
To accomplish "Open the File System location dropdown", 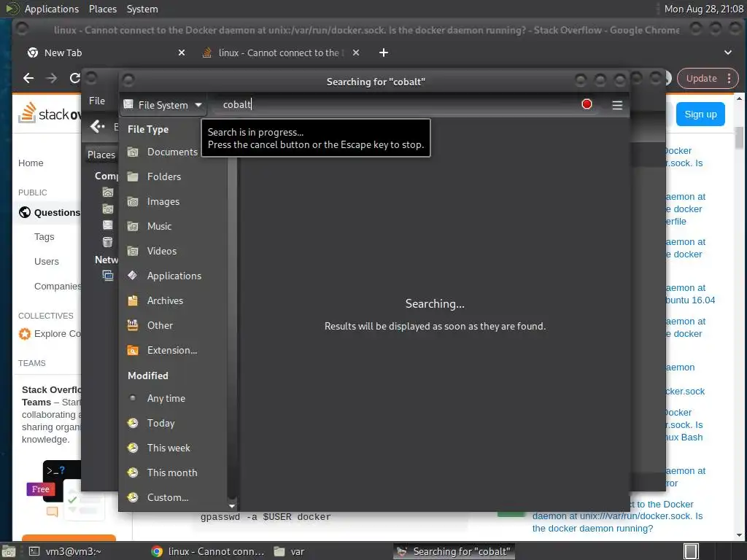I will [x=163, y=105].
